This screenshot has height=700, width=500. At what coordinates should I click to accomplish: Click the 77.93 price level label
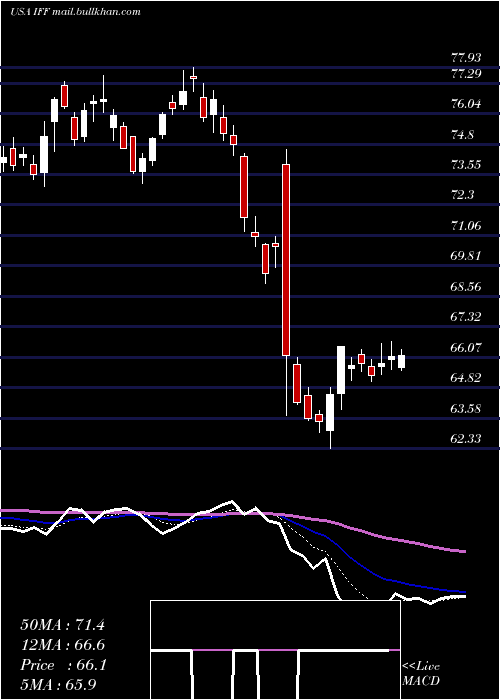pos(467,58)
